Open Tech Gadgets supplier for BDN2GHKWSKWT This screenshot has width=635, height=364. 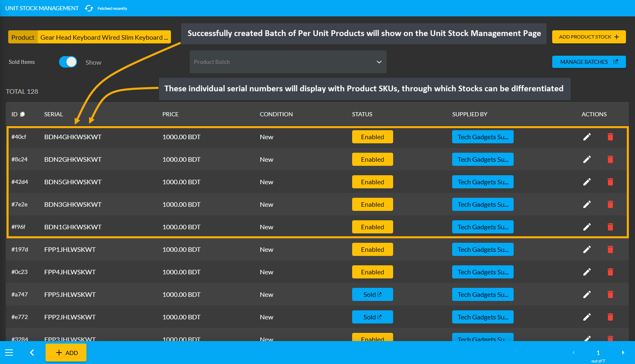483,159
